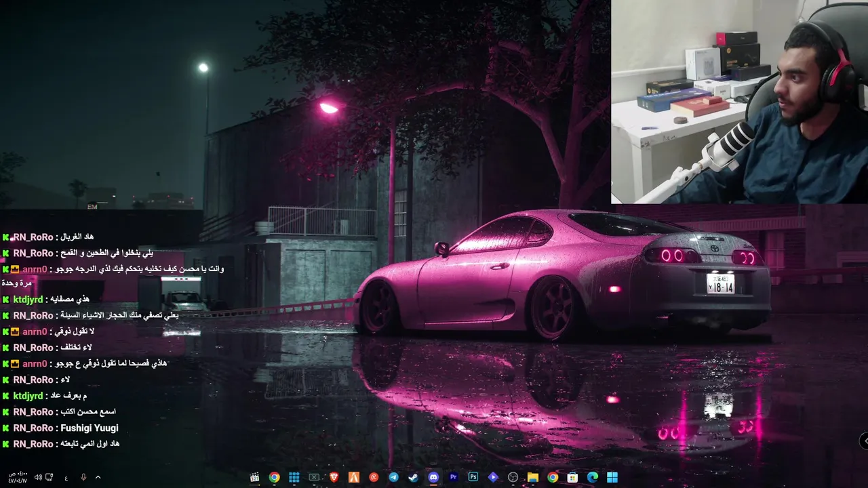The height and width of the screenshot is (488, 868).
Task: Open volume control in system tray
Action: (38, 477)
